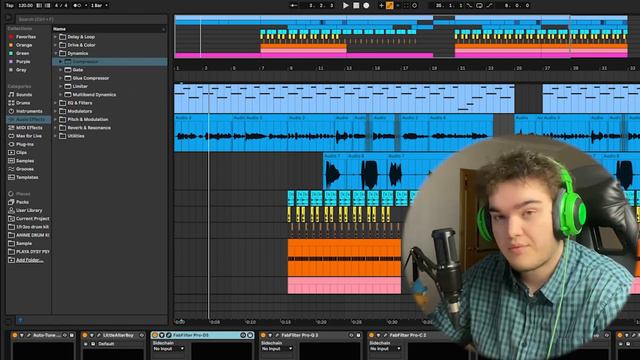Expand the Reverb & Resonance folder
The height and width of the screenshot is (360, 640).
pos(56,128)
